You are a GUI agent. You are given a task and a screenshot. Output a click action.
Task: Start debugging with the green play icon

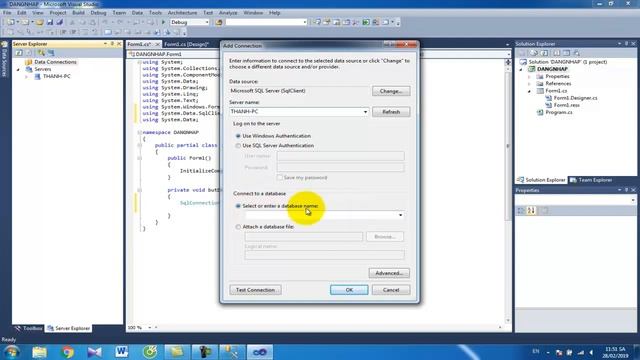[x=163, y=22]
